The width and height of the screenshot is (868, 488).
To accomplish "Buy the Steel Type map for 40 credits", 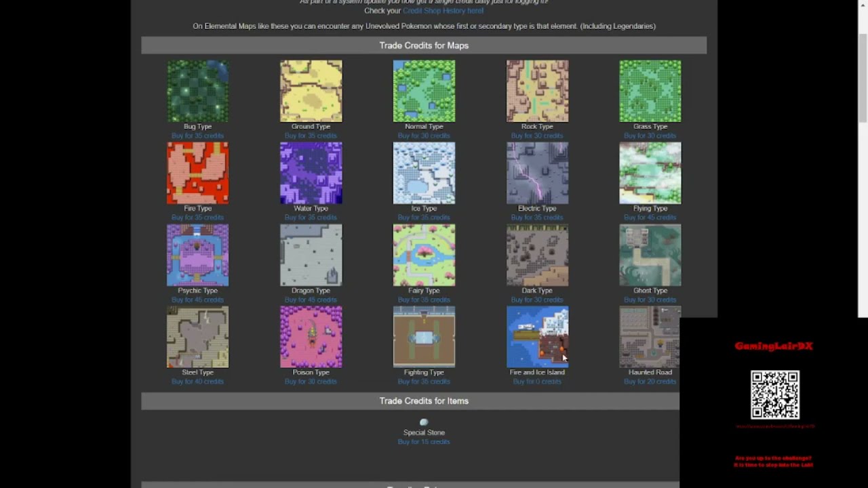I will (x=197, y=382).
